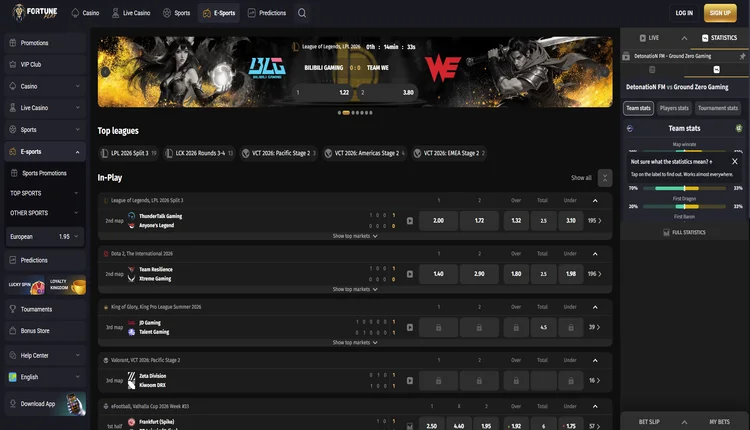Click the LOG IN button

684,13
